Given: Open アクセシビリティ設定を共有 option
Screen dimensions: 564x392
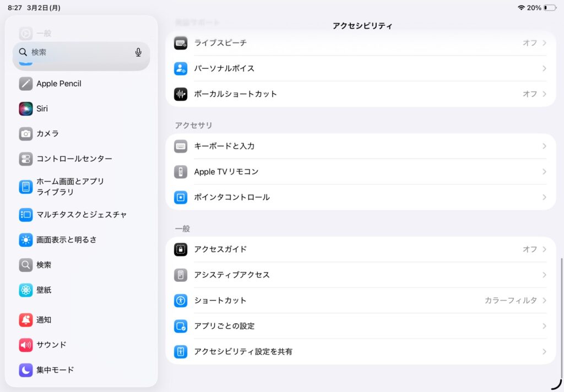Looking at the screenshot, I should click(243, 352).
